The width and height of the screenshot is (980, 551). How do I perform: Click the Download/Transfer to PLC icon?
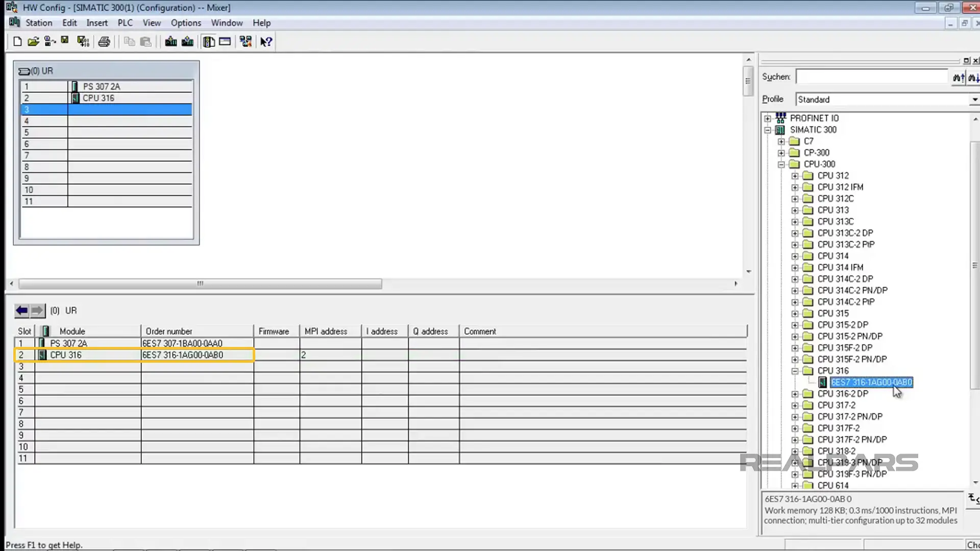coord(169,42)
